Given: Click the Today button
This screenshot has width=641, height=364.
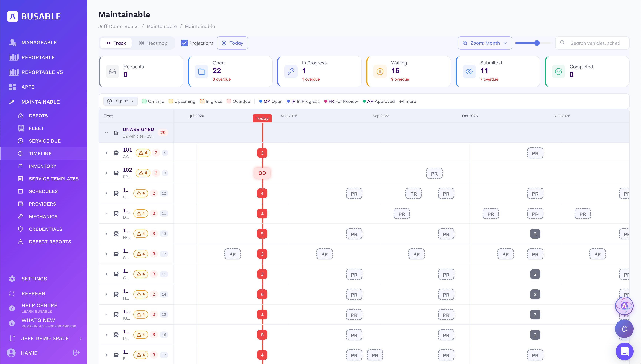Looking at the screenshot, I should [x=232, y=43].
